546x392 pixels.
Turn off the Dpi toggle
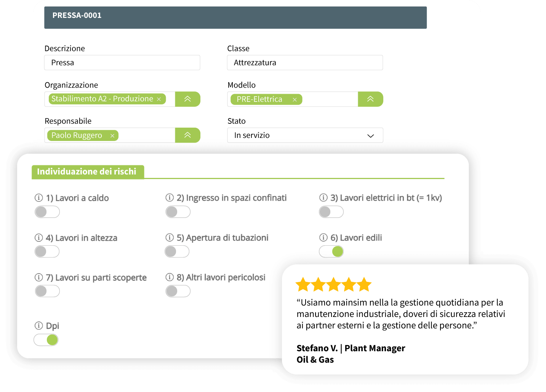pos(46,340)
